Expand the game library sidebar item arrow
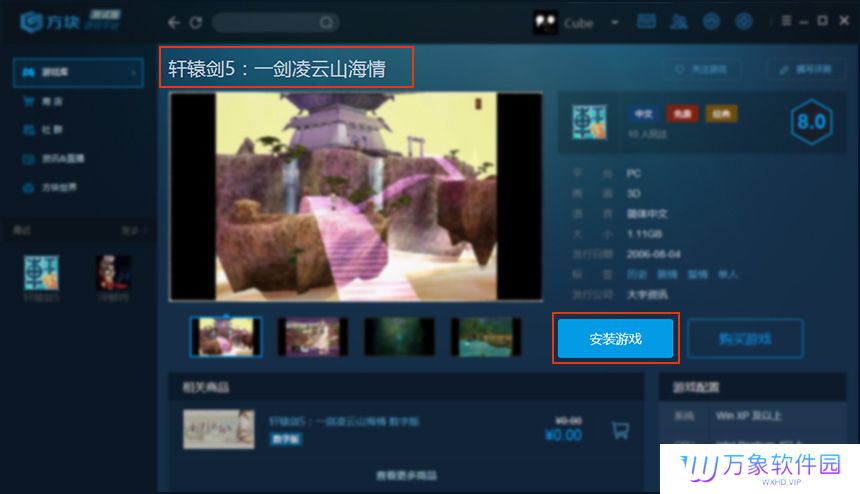 pyautogui.click(x=133, y=72)
